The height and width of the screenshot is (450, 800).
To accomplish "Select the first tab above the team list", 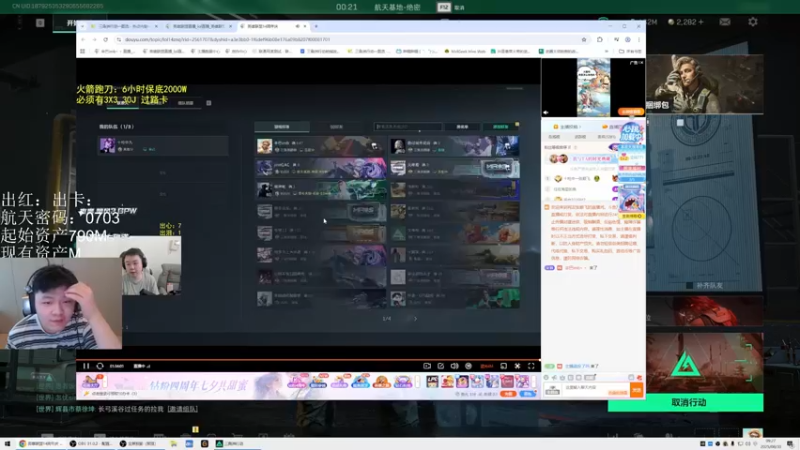I will pyautogui.click(x=282, y=127).
